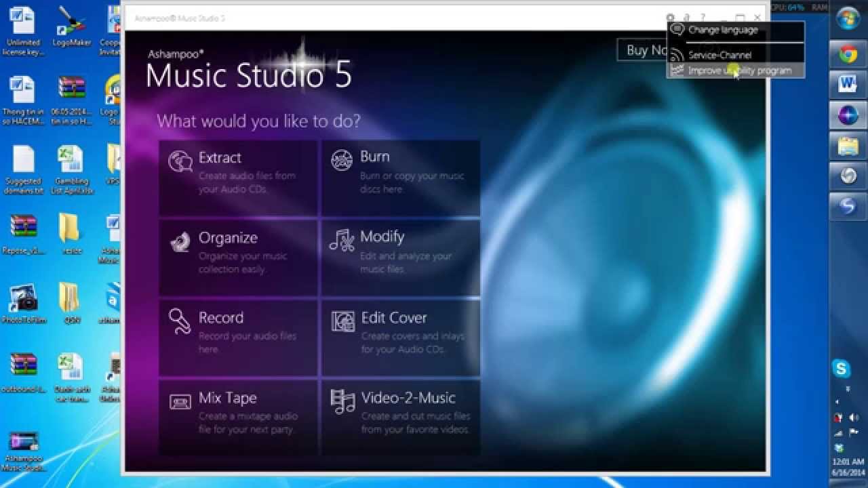The height and width of the screenshot is (488, 868).
Task: Click the Modify notes and scissors icon
Action: (342, 240)
